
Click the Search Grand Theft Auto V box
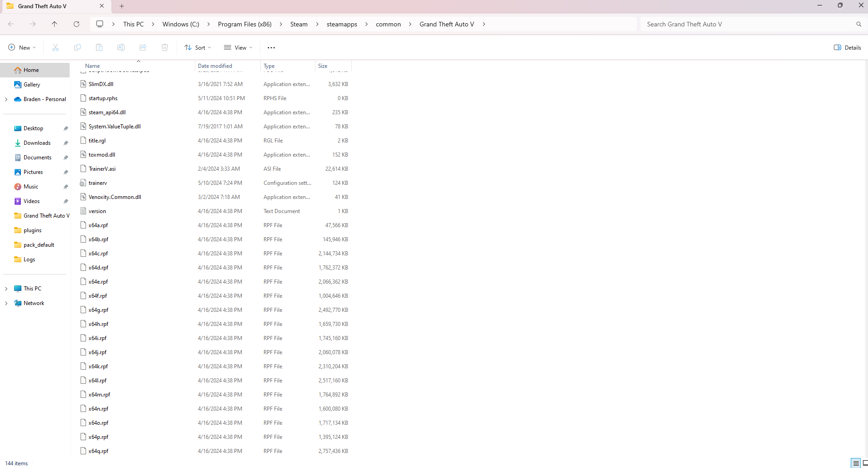(746, 24)
